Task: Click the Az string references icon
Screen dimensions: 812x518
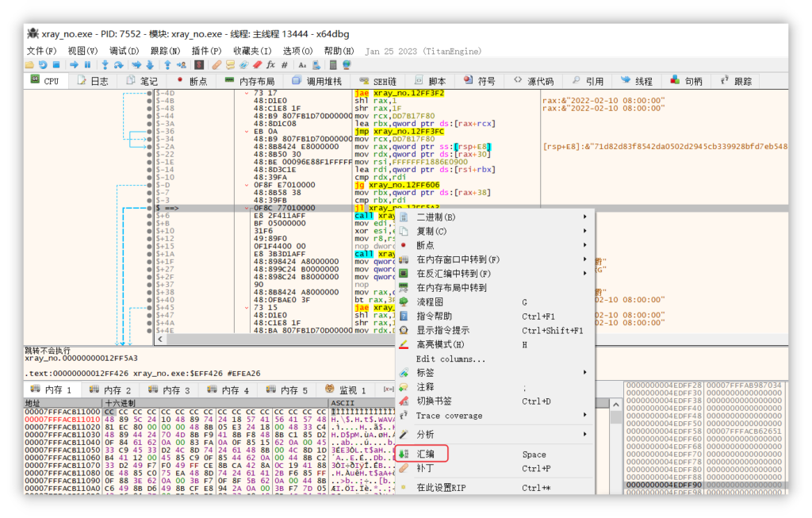Action: (302, 65)
